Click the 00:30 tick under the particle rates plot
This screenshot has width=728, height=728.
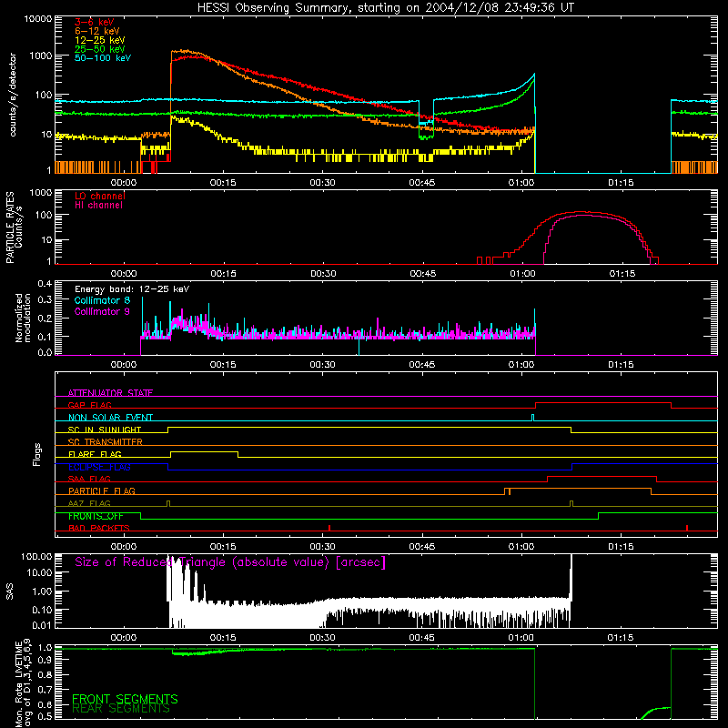(x=323, y=274)
